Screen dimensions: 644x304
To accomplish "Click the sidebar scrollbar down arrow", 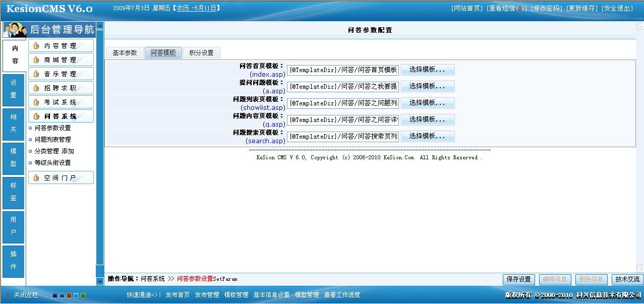I will (100, 281).
